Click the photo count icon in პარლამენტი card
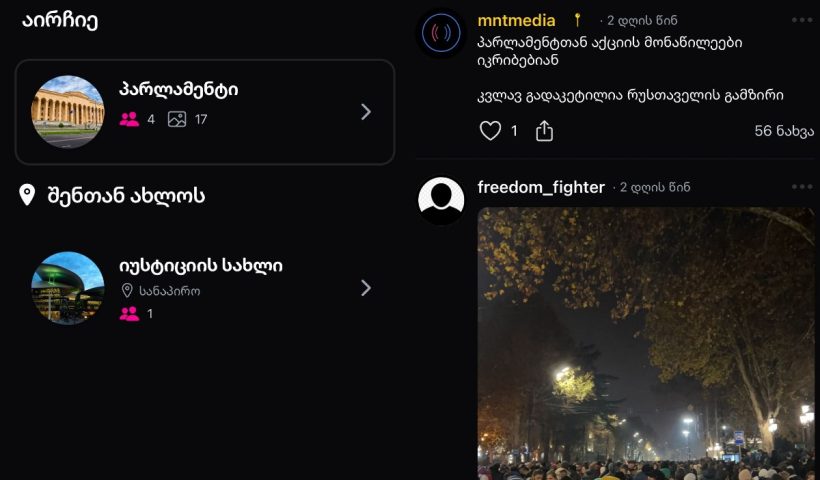820x480 pixels. coord(177,119)
